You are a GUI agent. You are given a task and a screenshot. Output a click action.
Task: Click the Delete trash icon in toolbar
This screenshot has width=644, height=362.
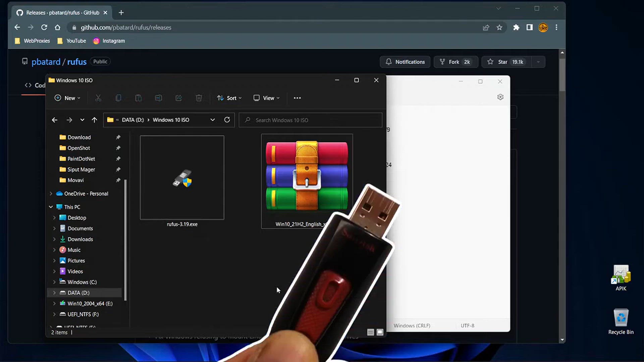point(199,98)
